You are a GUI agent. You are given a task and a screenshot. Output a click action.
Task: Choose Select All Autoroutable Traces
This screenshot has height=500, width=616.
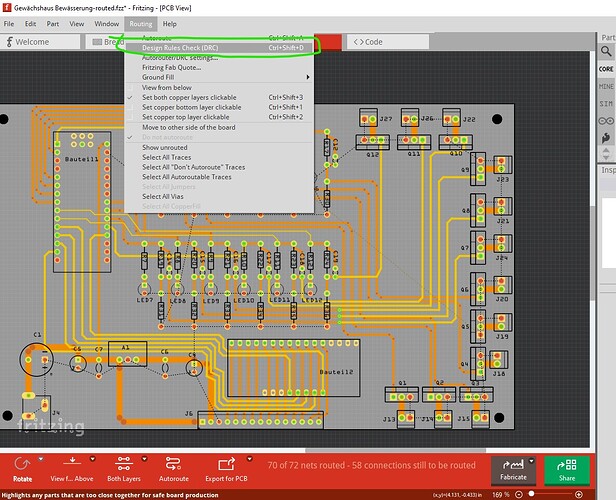[x=219, y=177]
